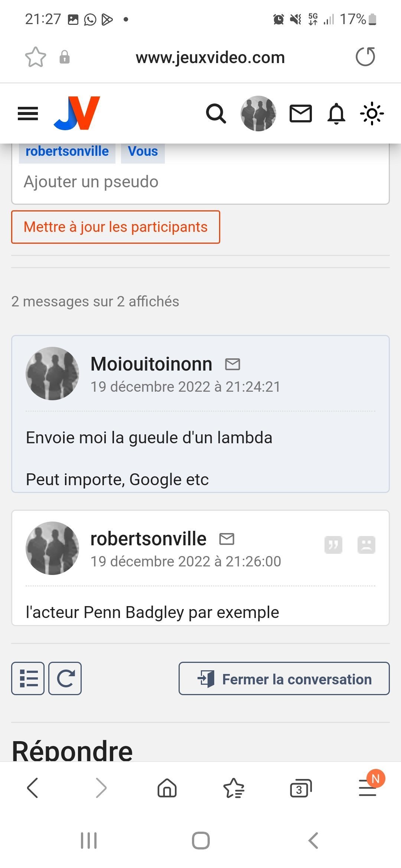Open the message list button
The image size is (401, 868).
[x=28, y=678]
